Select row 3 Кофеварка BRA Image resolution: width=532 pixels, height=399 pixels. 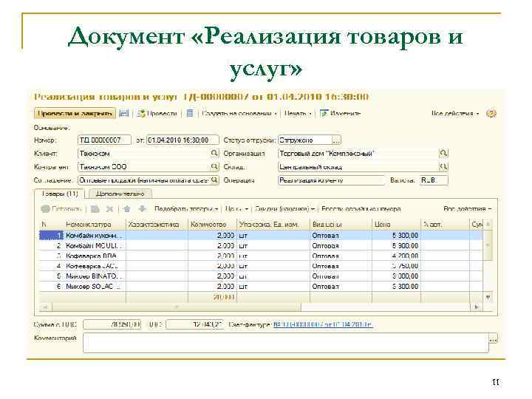(261, 256)
